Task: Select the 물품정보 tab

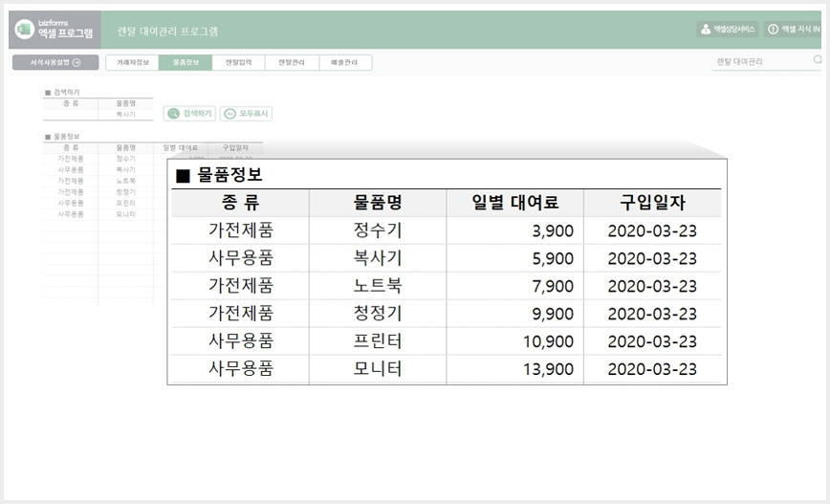Action: tap(186, 62)
